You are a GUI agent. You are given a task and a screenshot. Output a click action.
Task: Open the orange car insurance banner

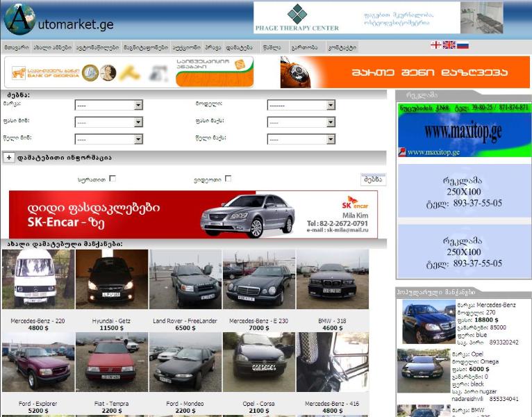pyautogui.click(x=405, y=72)
